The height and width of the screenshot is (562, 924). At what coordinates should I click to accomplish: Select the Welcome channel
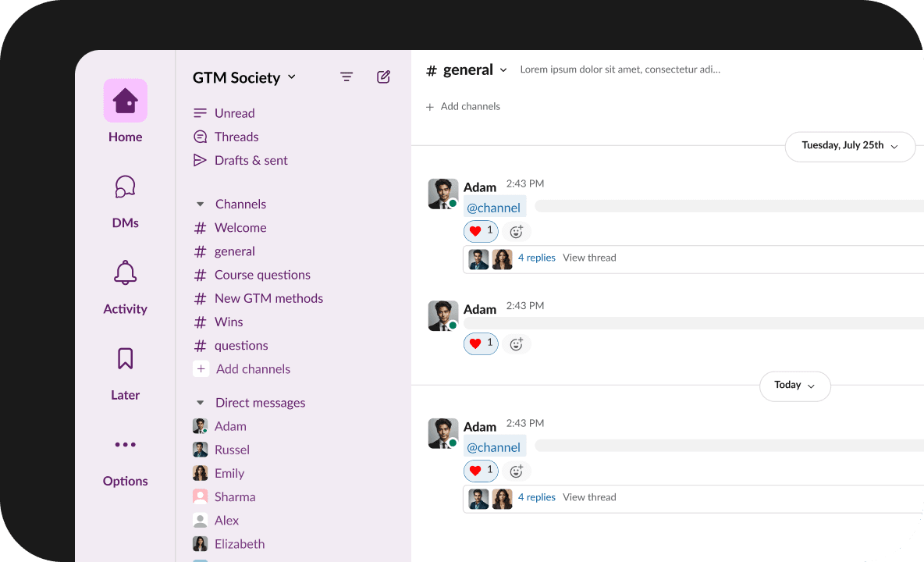[x=230, y=228]
